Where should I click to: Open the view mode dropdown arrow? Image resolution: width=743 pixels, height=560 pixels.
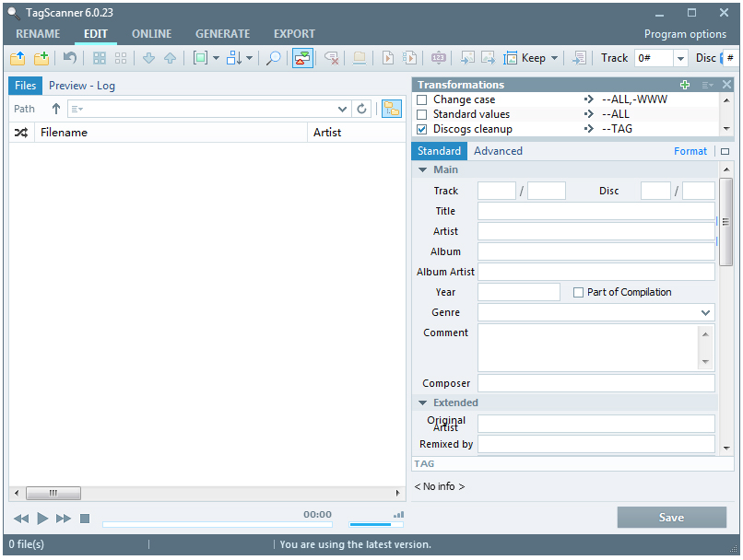(216, 58)
